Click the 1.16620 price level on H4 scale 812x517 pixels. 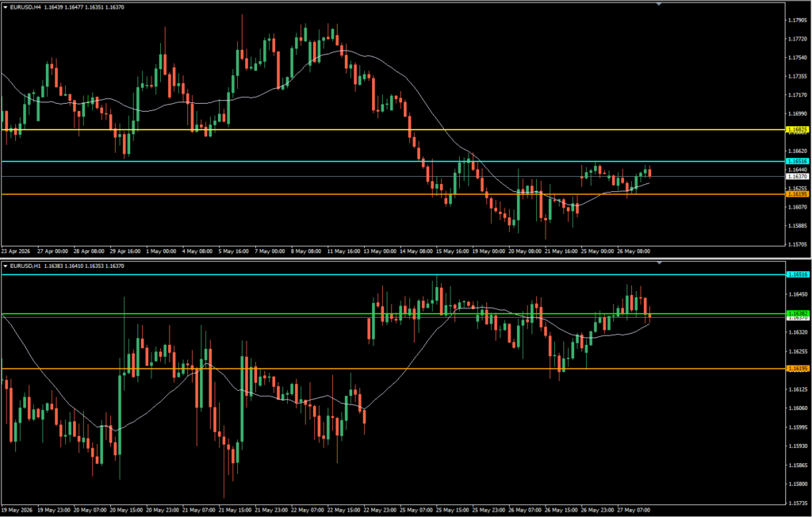(799, 151)
